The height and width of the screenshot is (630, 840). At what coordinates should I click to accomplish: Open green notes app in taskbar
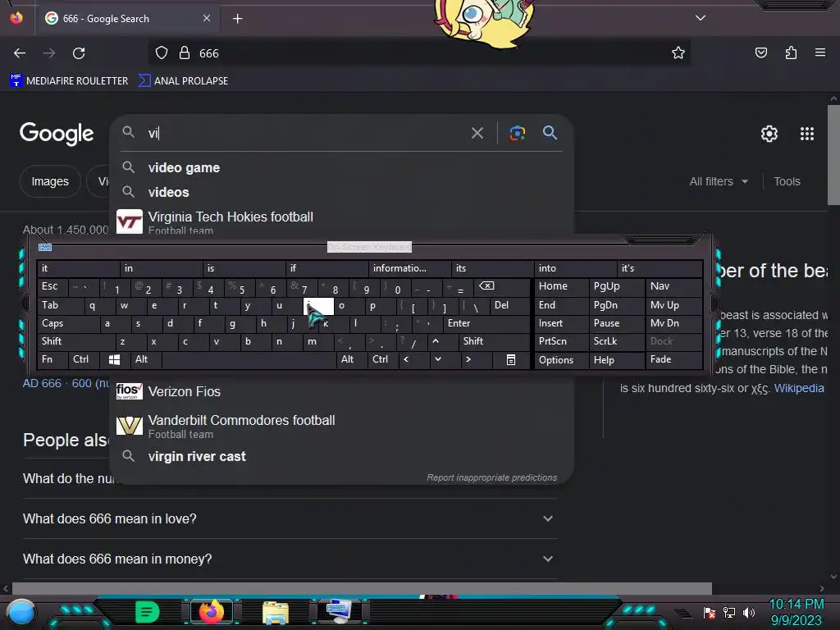coord(148,612)
